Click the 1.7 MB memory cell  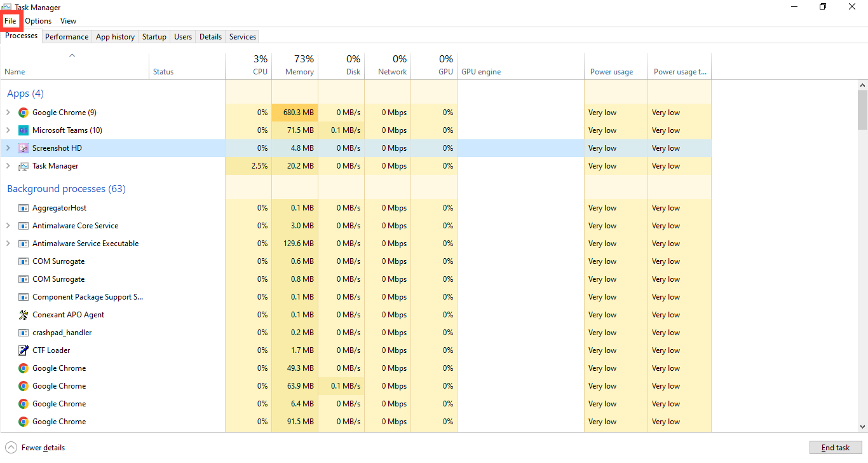click(295, 350)
